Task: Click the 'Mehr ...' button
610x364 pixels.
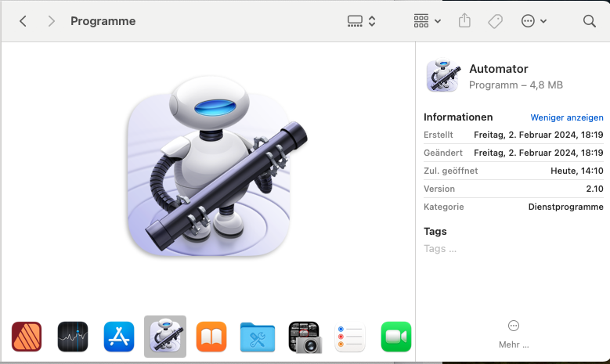Action: click(514, 334)
